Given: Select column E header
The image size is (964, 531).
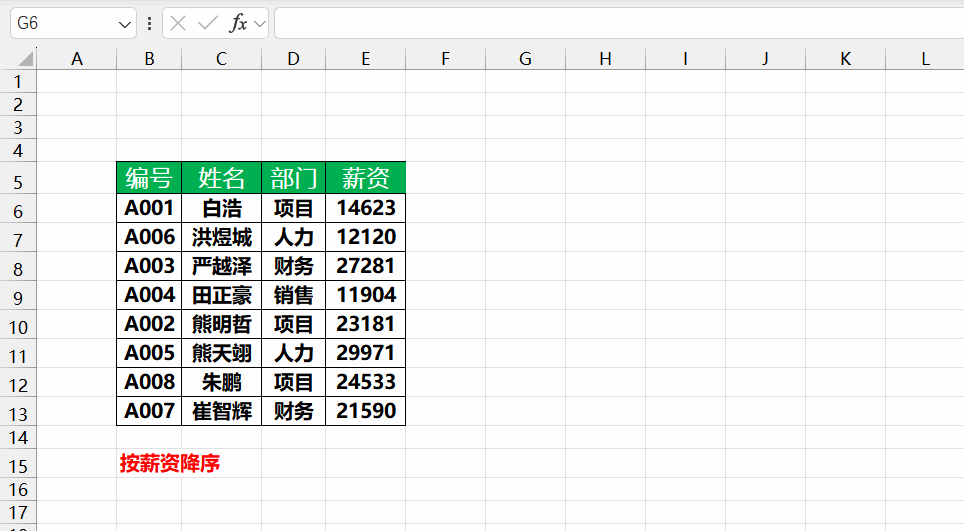Looking at the screenshot, I should (x=366, y=59).
